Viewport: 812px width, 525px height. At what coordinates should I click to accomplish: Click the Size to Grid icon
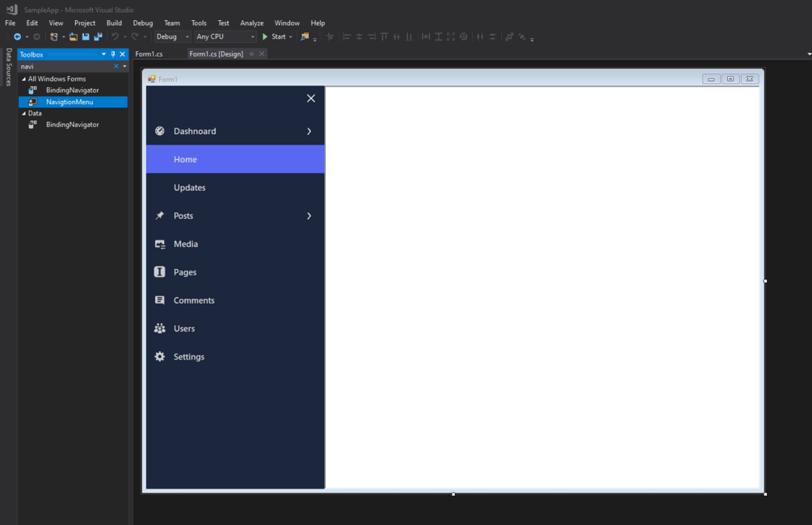464,37
